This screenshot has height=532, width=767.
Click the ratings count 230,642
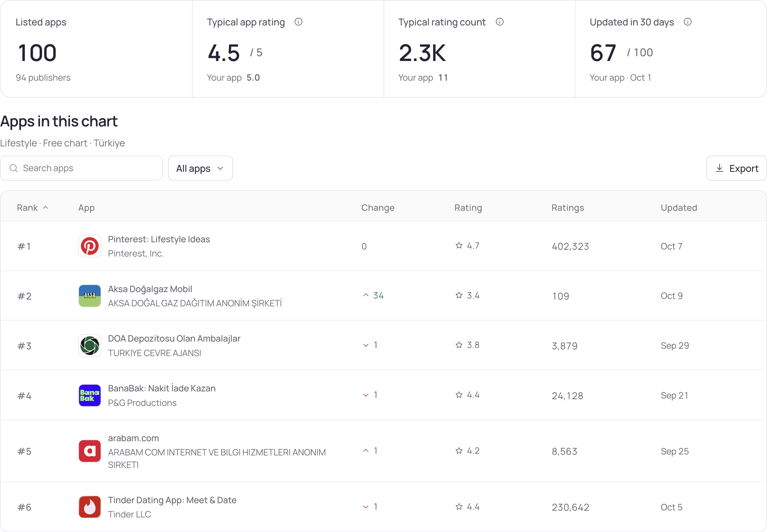571,507
